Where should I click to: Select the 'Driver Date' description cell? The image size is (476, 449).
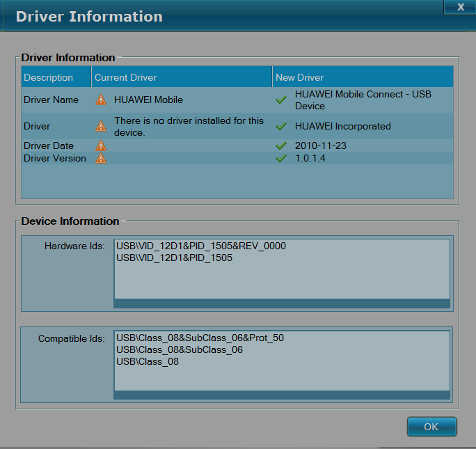click(49, 145)
